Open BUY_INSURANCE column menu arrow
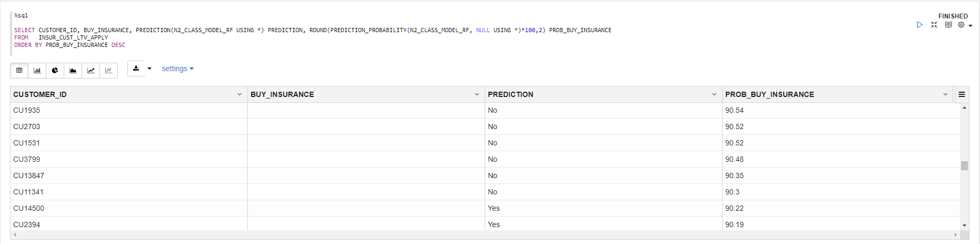Viewport: 980px width, 244px height. point(477,94)
